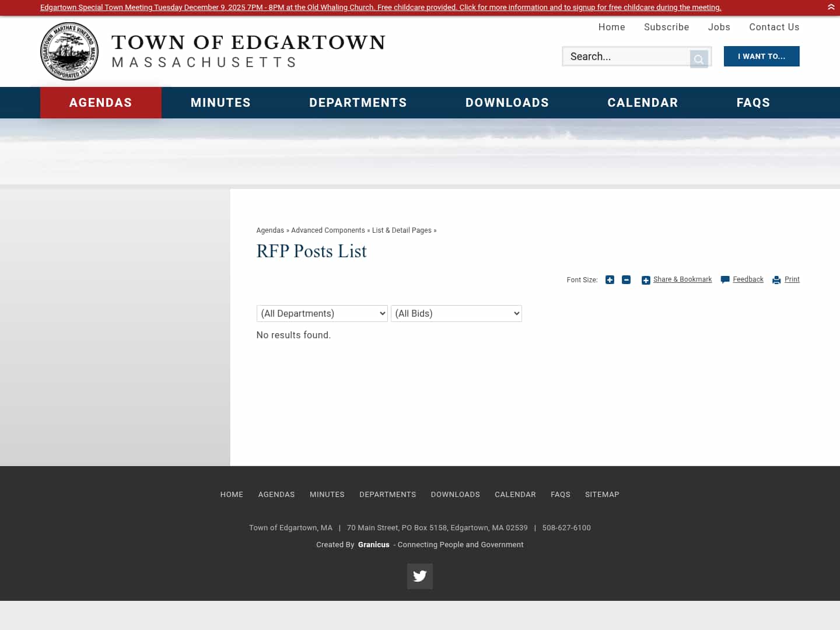840x630 pixels.
Task: Open the CALENDAR navigation tab
Action: (643, 103)
